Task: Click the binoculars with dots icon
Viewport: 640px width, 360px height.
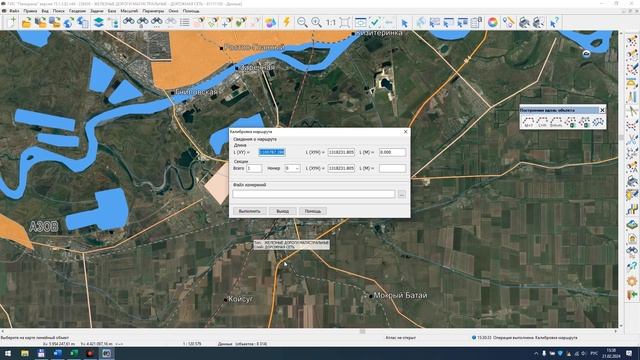Action: [156, 22]
